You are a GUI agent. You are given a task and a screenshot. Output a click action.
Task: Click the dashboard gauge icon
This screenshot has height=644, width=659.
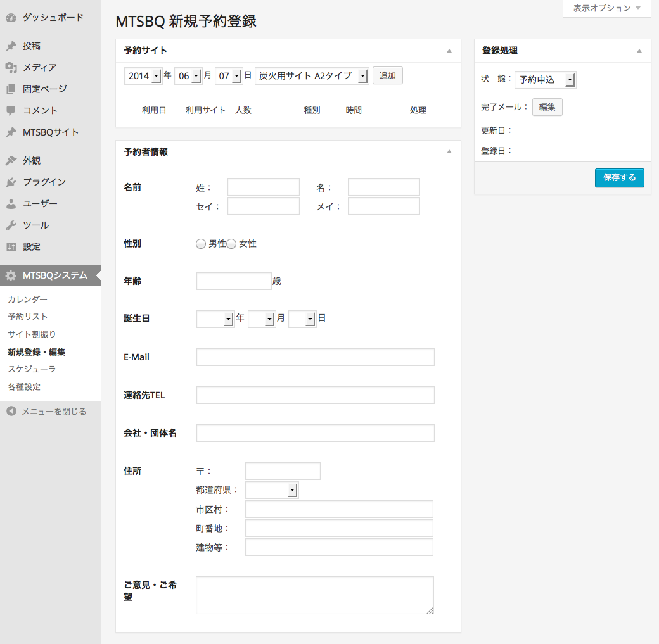[11, 18]
